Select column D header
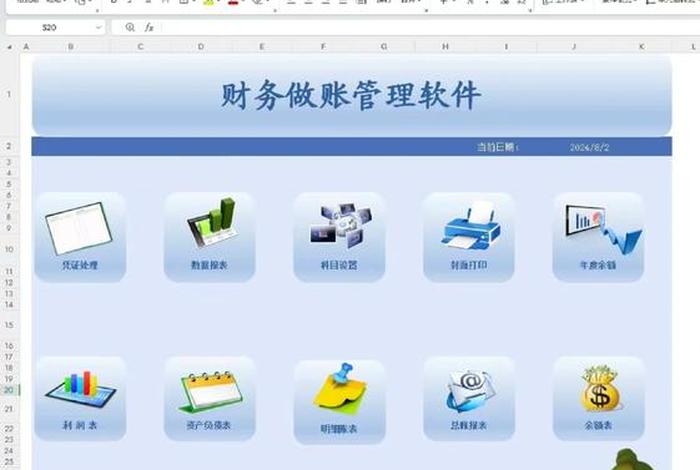This screenshot has width=700, height=470. pyautogui.click(x=201, y=46)
